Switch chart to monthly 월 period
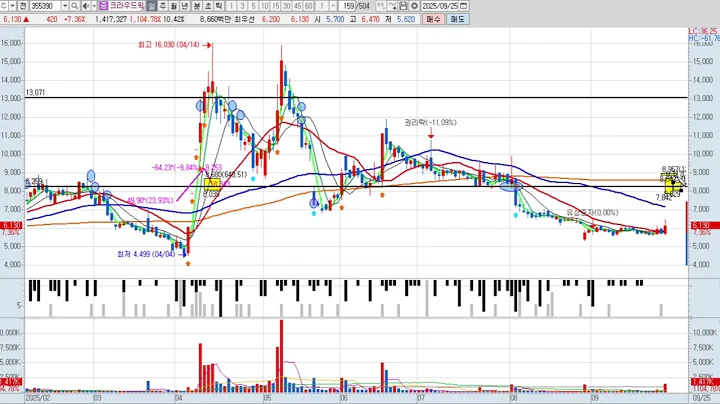Image resolution: width=720 pixels, height=404 pixels. click(174, 6)
